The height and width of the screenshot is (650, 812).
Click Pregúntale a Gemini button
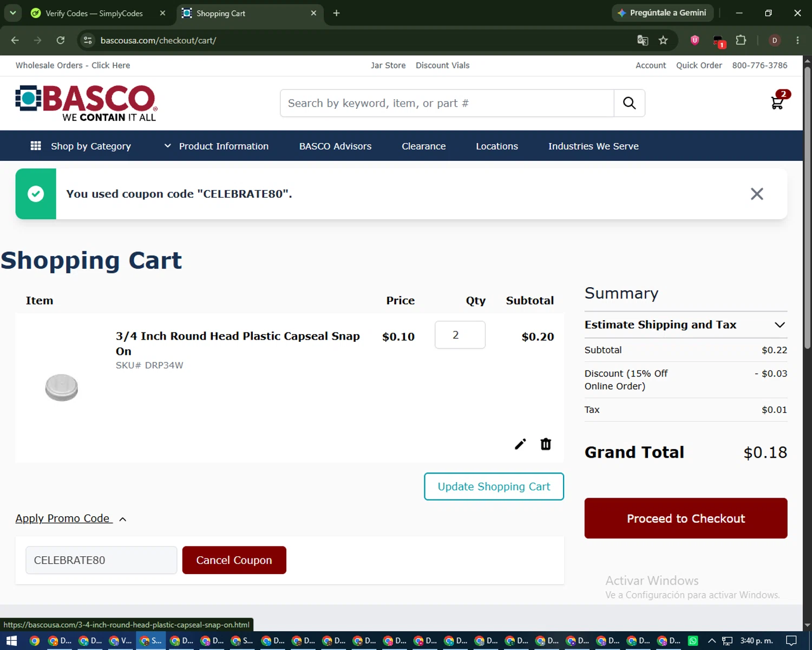662,13
